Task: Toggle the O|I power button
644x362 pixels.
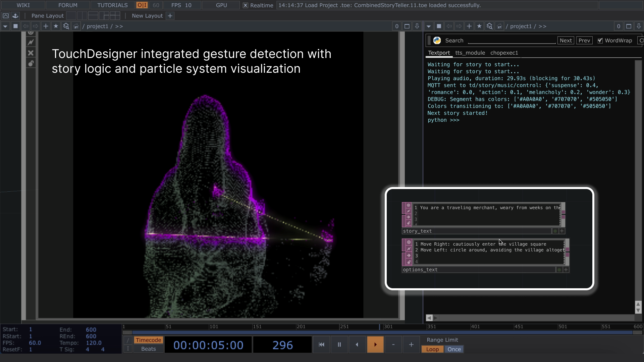Action: [x=142, y=5]
